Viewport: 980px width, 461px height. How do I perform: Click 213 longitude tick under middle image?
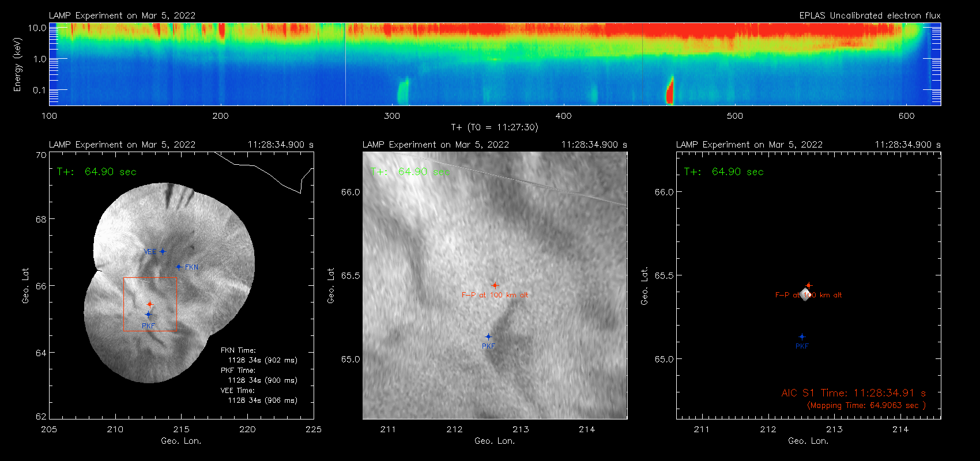521,429
